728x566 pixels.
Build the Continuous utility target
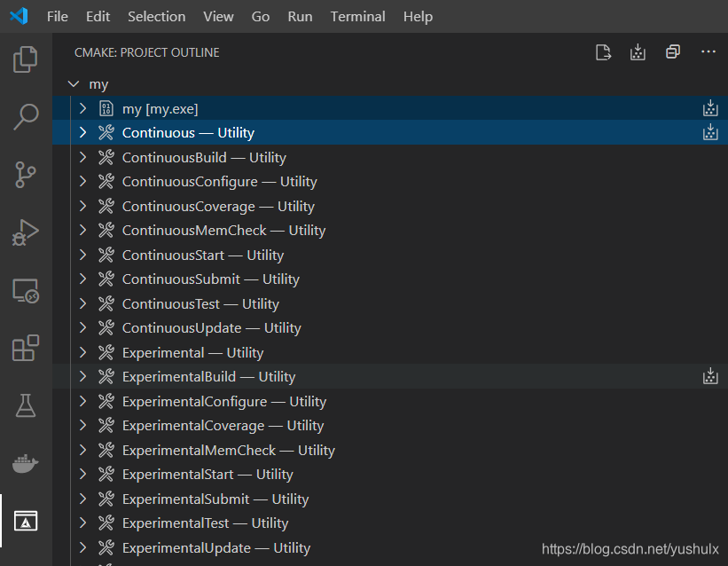710,133
